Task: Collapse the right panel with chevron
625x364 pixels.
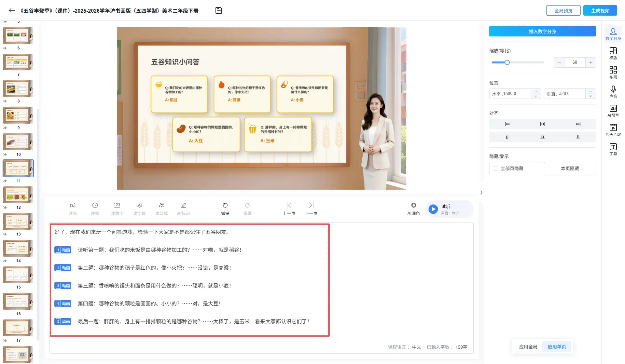Action: [481, 193]
